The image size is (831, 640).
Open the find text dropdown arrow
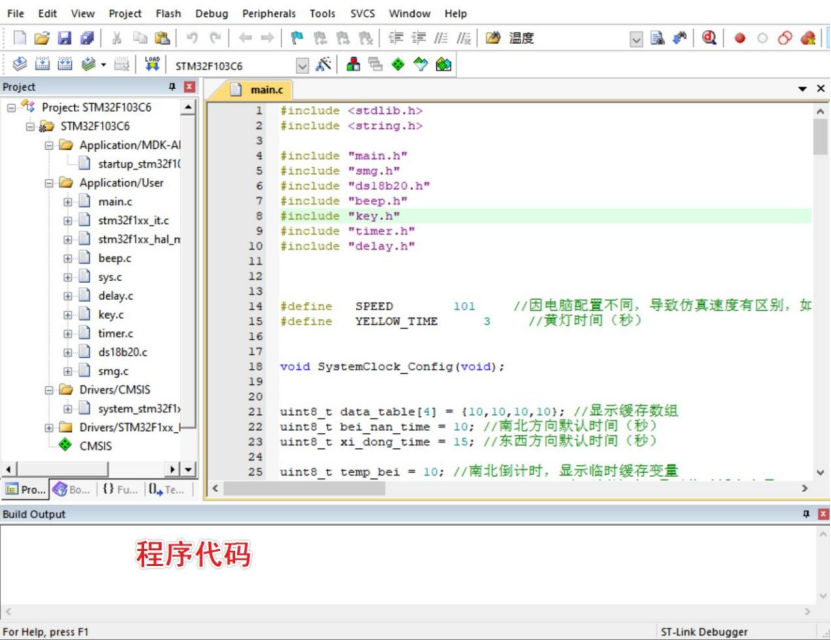click(x=636, y=39)
